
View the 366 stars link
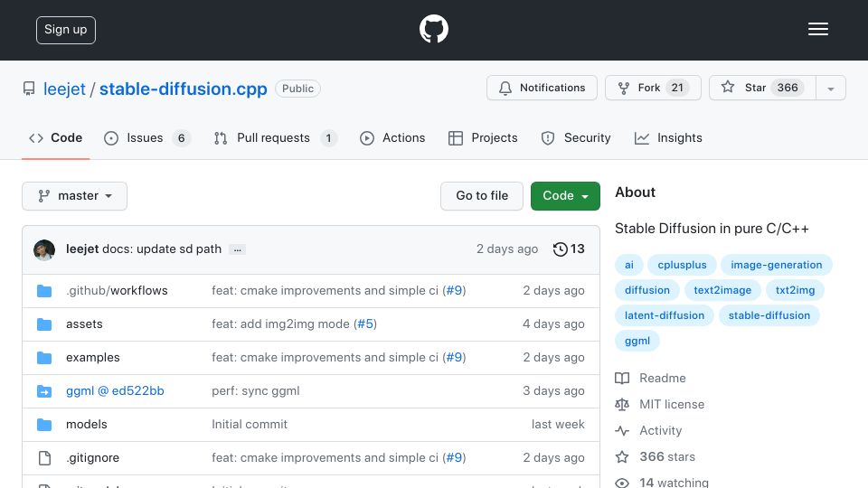667,456
